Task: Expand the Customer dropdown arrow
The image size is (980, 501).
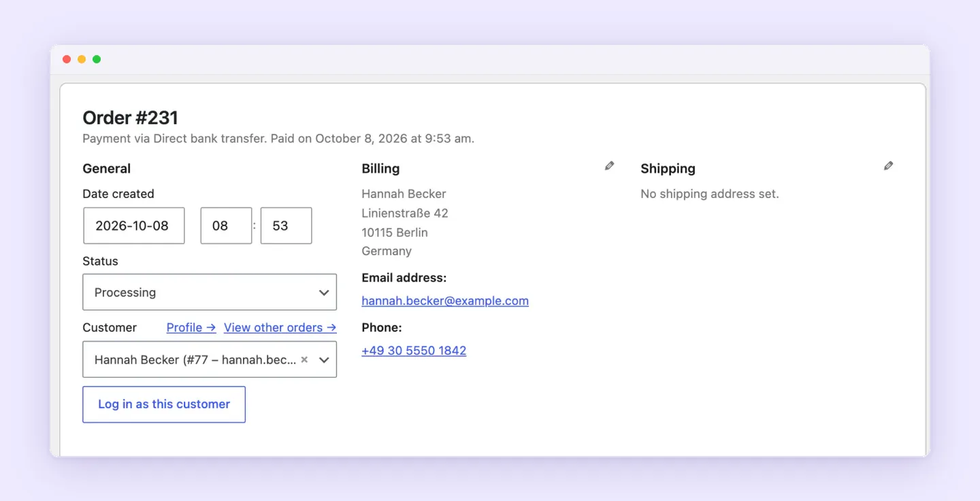Action: pyautogui.click(x=324, y=359)
